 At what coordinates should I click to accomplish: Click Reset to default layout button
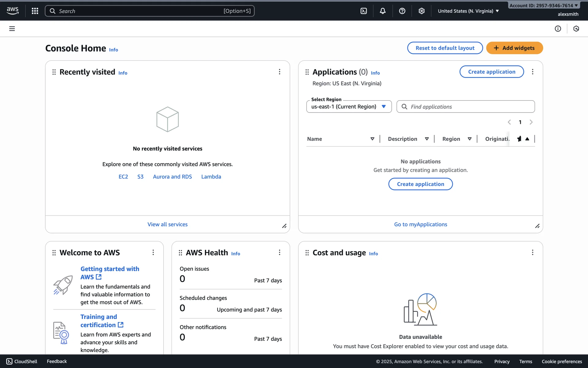point(445,48)
